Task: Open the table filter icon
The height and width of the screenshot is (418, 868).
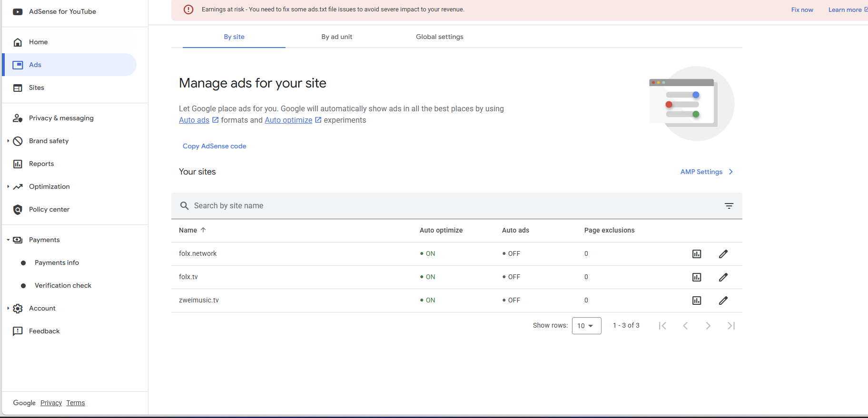Action: [x=729, y=206]
